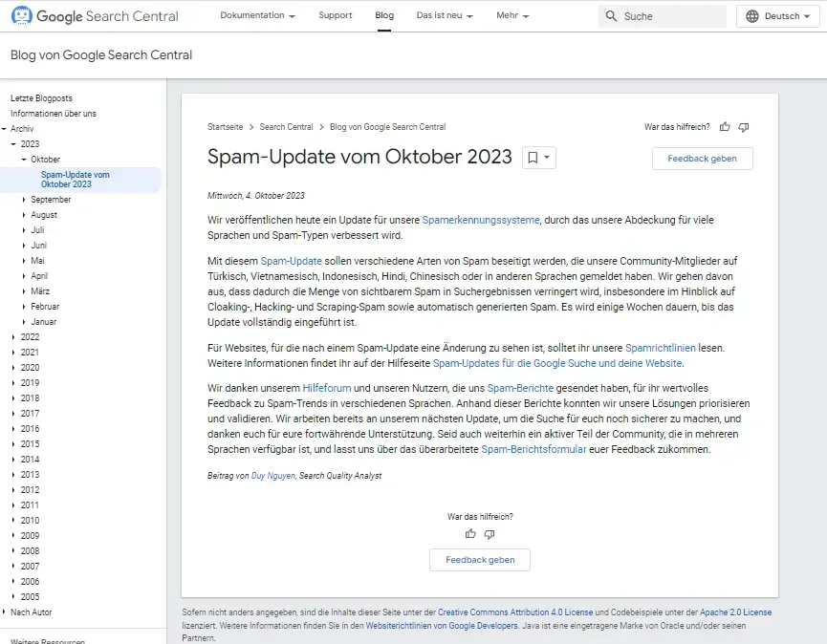Screen dimensions: 827x644
Task: Click the search magnifier icon
Action: click(611, 16)
